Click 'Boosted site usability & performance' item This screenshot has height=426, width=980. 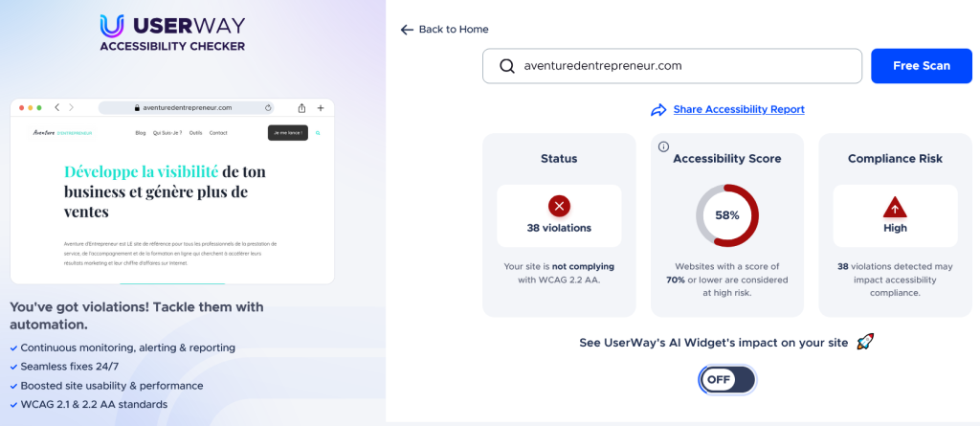(x=112, y=386)
